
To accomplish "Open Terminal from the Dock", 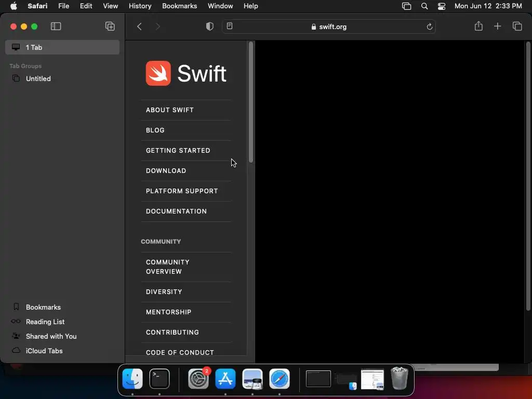I will click(159, 379).
